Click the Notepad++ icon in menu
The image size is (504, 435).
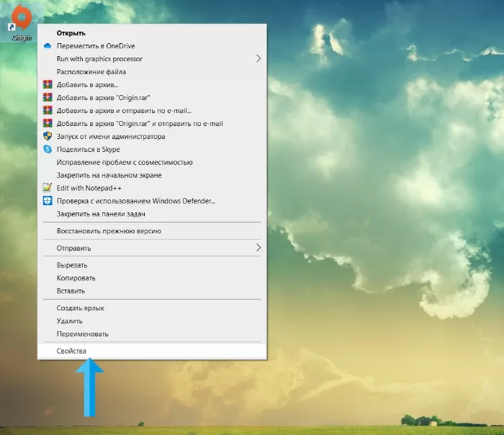pos(48,188)
